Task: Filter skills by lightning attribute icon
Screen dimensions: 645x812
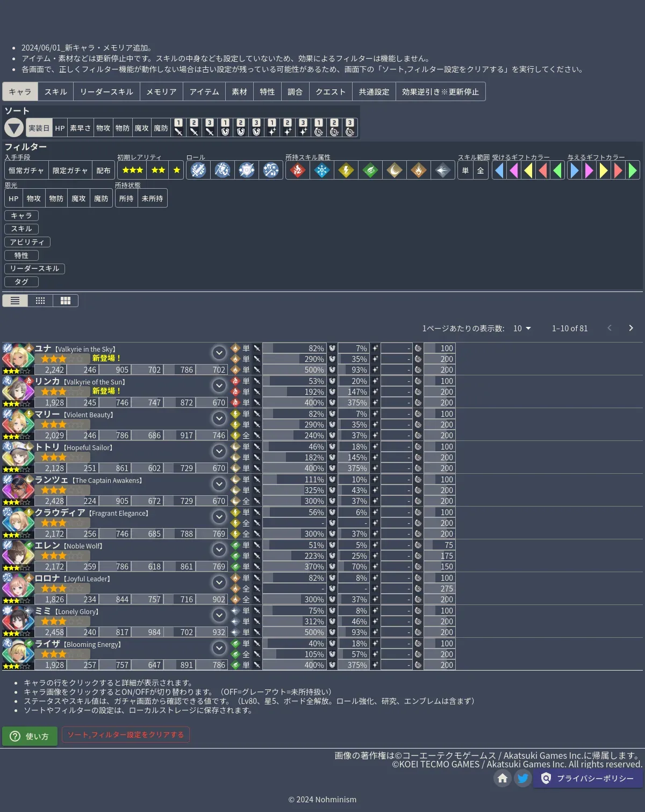Action: tap(346, 170)
